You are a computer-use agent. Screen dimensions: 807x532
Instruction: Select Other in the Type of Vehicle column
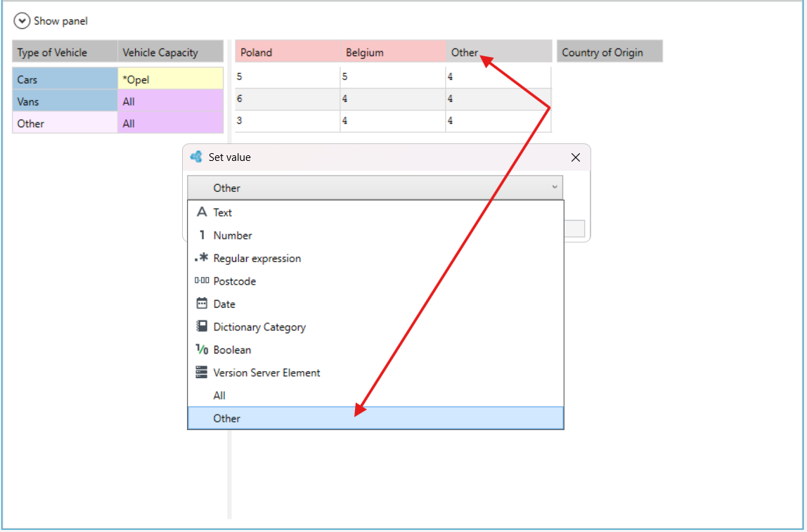(65, 123)
